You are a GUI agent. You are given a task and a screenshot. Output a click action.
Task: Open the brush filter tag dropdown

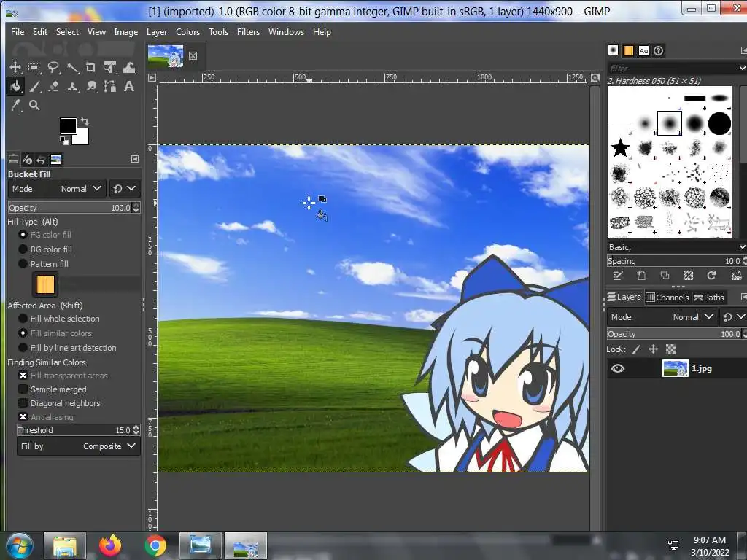pyautogui.click(x=742, y=68)
